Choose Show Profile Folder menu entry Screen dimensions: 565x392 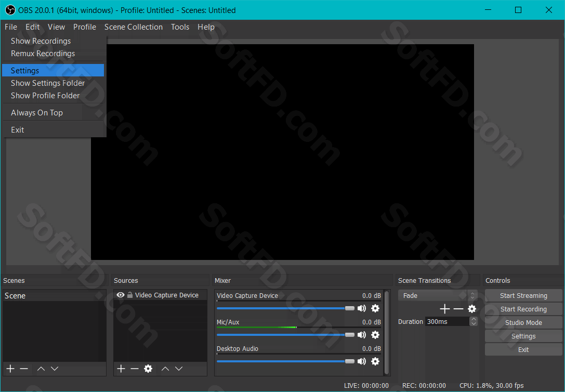click(53, 96)
